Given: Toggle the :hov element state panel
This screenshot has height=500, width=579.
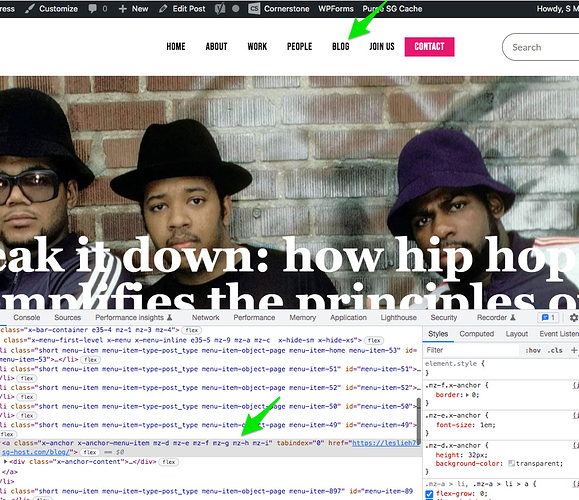Looking at the screenshot, I should pos(533,350).
